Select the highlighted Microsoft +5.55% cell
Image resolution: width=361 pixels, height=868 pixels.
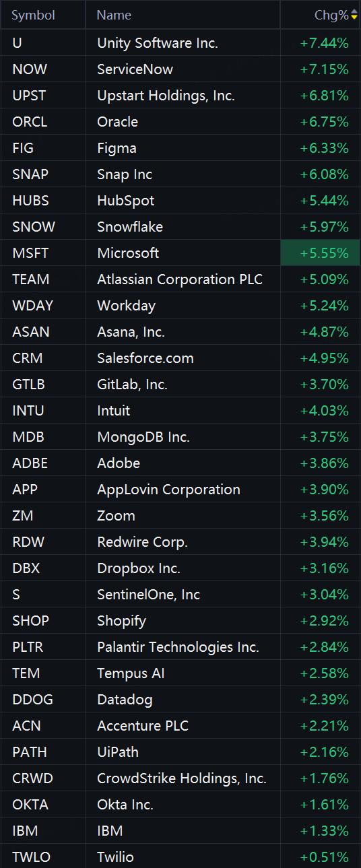pos(321,253)
